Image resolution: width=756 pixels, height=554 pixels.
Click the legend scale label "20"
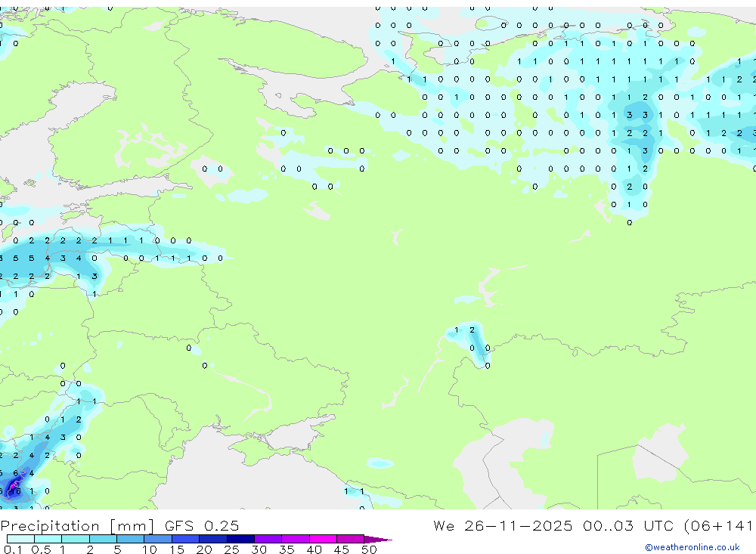click(x=204, y=549)
